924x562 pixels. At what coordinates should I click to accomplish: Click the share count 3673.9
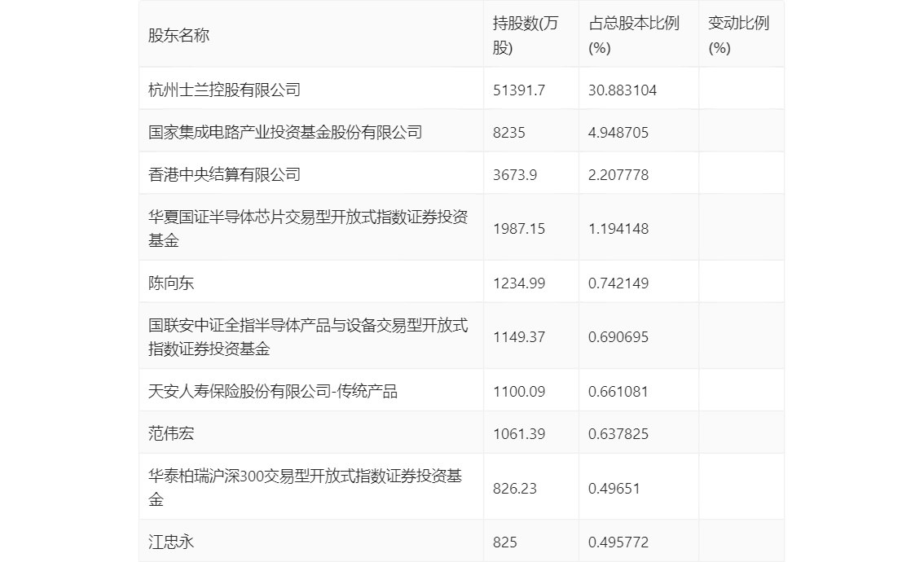(514, 175)
